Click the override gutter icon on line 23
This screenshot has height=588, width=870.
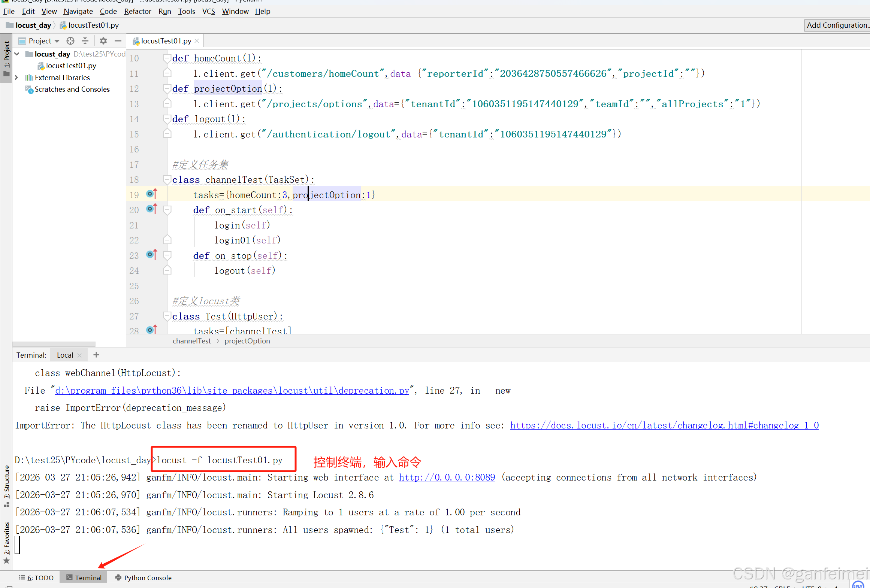(151, 255)
